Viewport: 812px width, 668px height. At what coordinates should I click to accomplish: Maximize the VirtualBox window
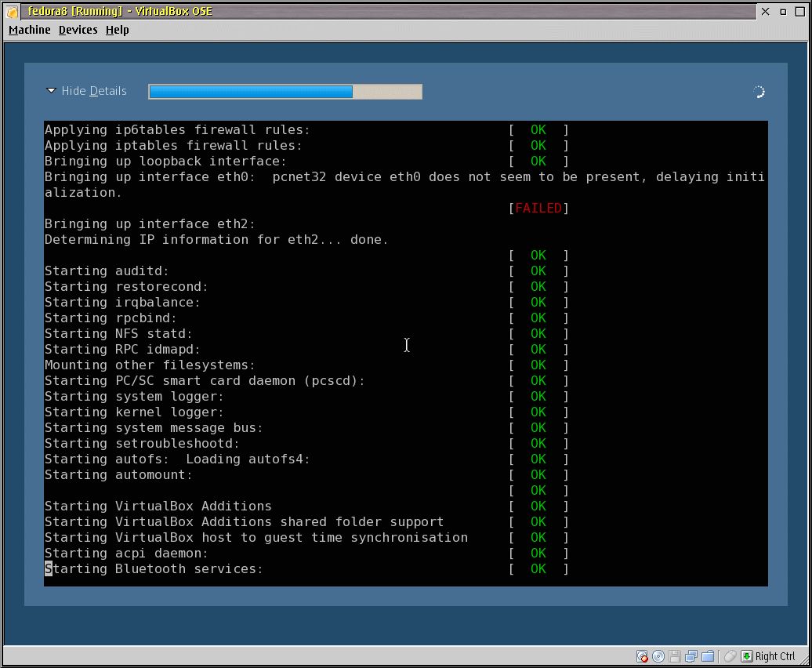(800, 12)
